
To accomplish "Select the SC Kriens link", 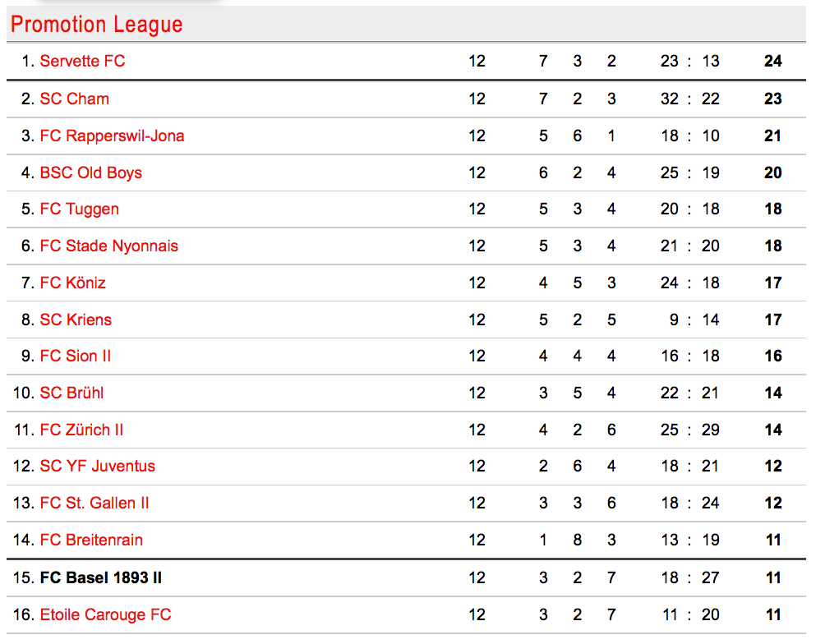I will pyautogui.click(x=76, y=320).
